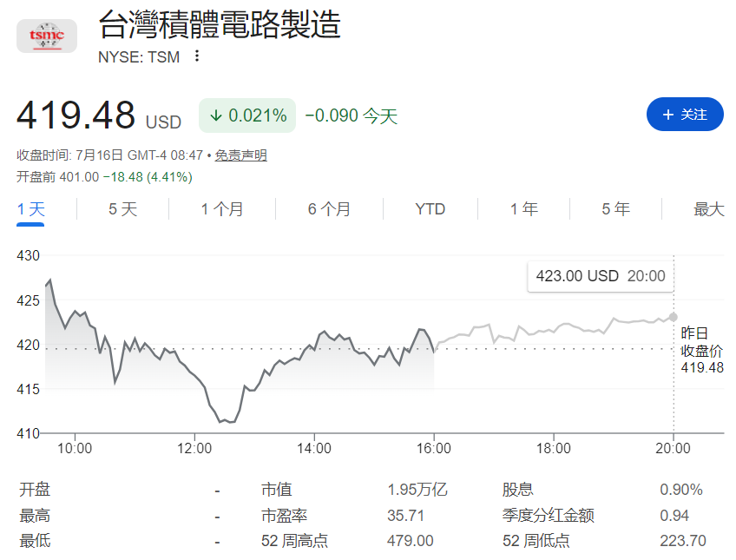Select the 最大 max range tab
736x560 pixels.
(x=709, y=209)
